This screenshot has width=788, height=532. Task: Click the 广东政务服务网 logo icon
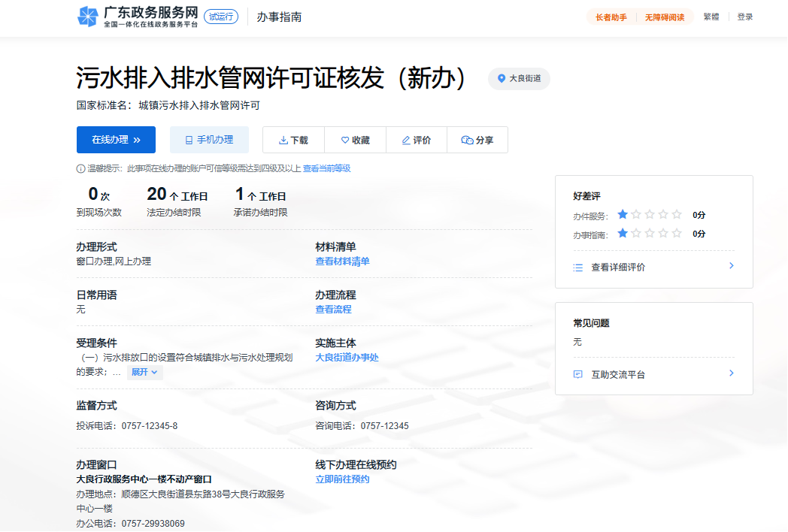(88, 17)
